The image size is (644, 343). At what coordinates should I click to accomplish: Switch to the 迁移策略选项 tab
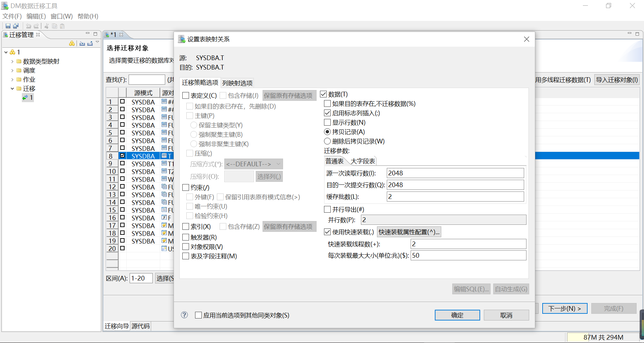coord(200,83)
